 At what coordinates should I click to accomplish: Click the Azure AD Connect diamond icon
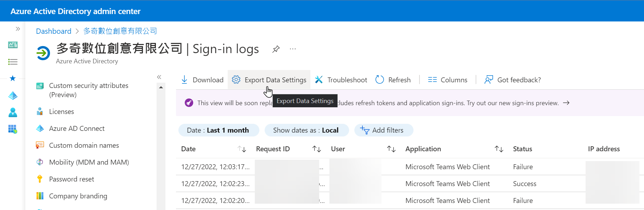[40, 128]
